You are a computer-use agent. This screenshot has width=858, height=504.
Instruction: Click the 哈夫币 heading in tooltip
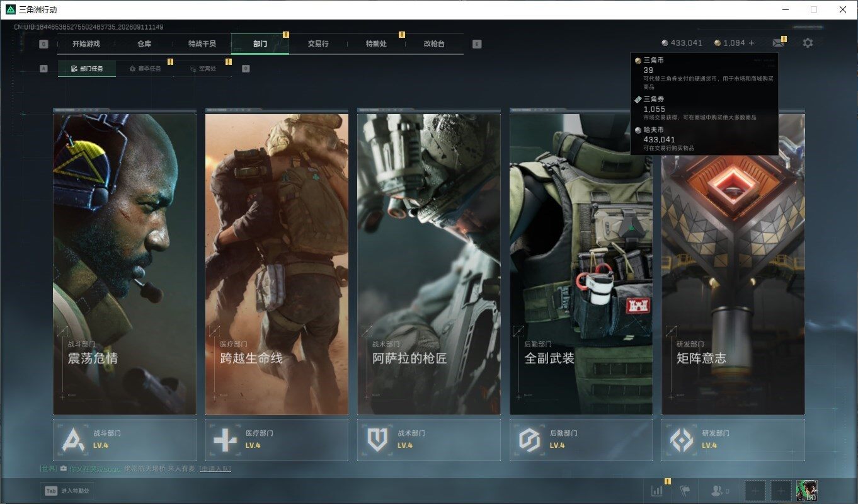(653, 129)
